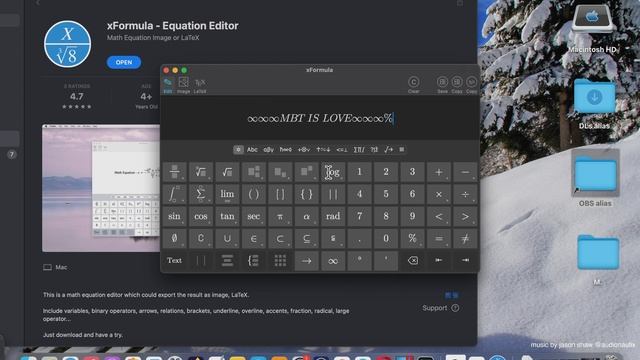The image size is (640, 360).
Task: Move cursor to formula start key
Action: (x=439, y=260)
